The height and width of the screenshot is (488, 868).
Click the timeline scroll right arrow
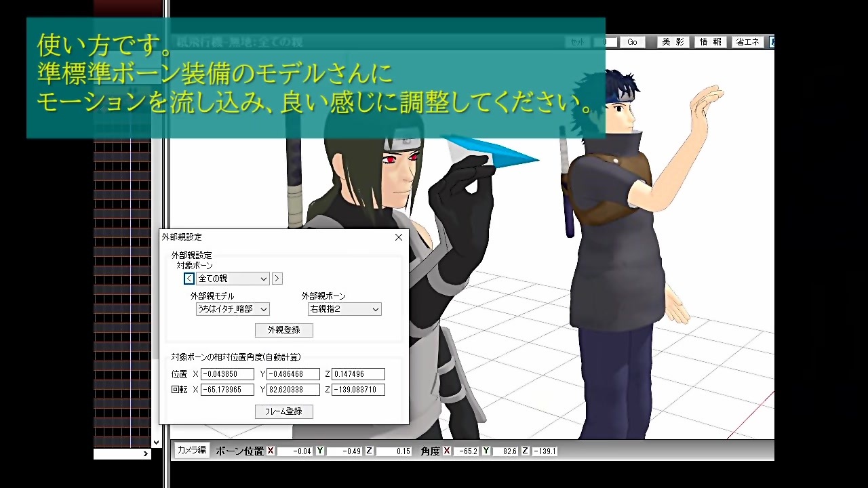point(146,454)
